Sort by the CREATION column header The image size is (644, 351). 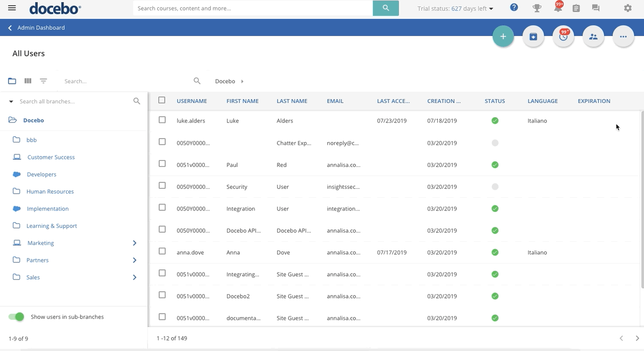444,101
